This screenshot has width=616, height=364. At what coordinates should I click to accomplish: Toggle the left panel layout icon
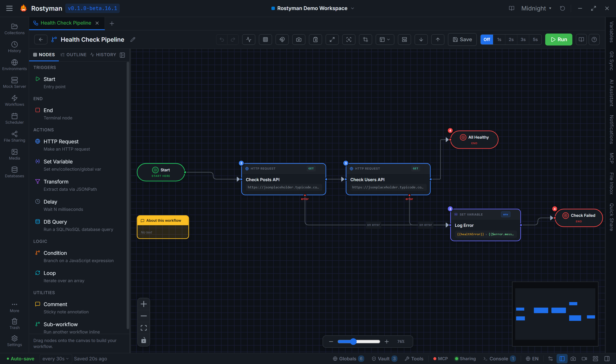[562, 359]
